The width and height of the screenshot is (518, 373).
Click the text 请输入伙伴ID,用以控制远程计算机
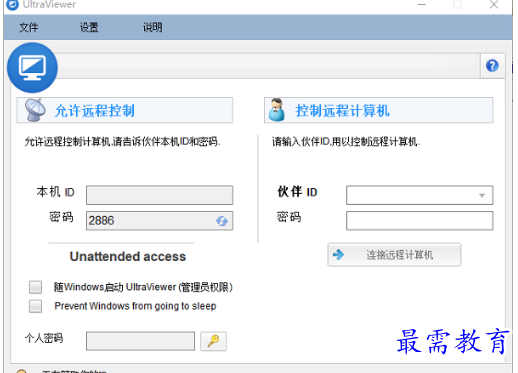point(346,142)
